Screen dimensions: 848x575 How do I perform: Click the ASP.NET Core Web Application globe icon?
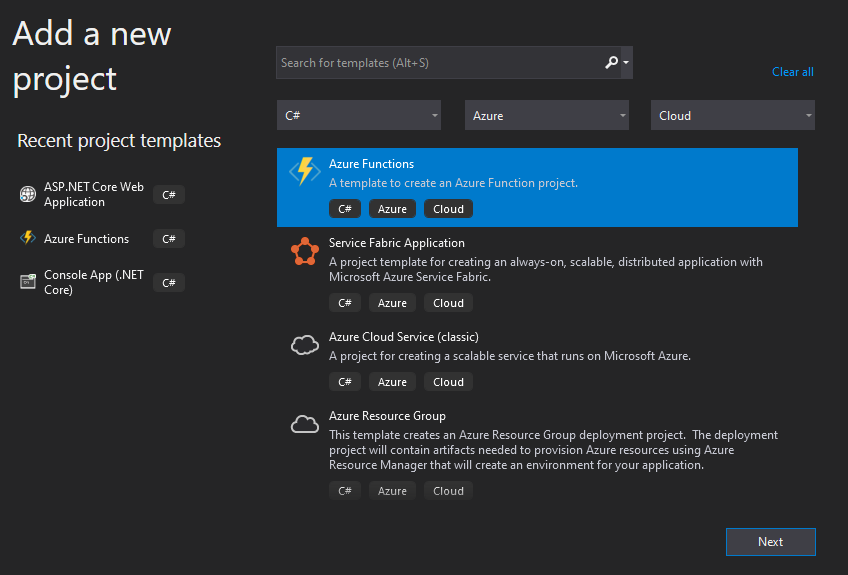28,194
